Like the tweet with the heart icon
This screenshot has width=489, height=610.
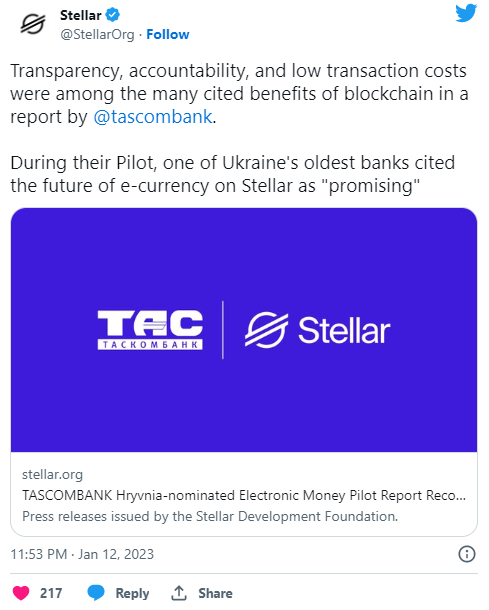coord(21,593)
